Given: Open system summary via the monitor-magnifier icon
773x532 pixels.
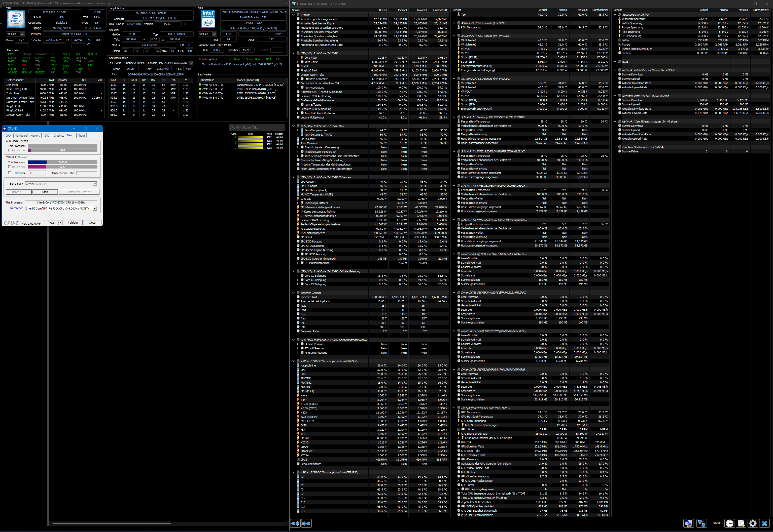Looking at the screenshot, I should click(688, 523).
